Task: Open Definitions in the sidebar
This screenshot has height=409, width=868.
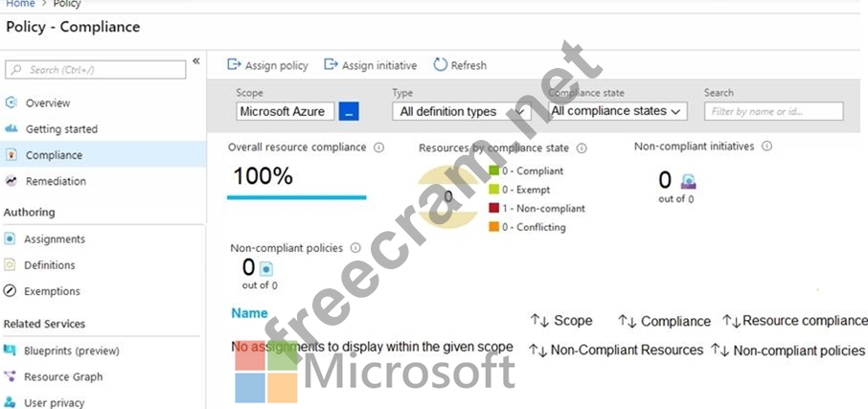Action: 50,265
